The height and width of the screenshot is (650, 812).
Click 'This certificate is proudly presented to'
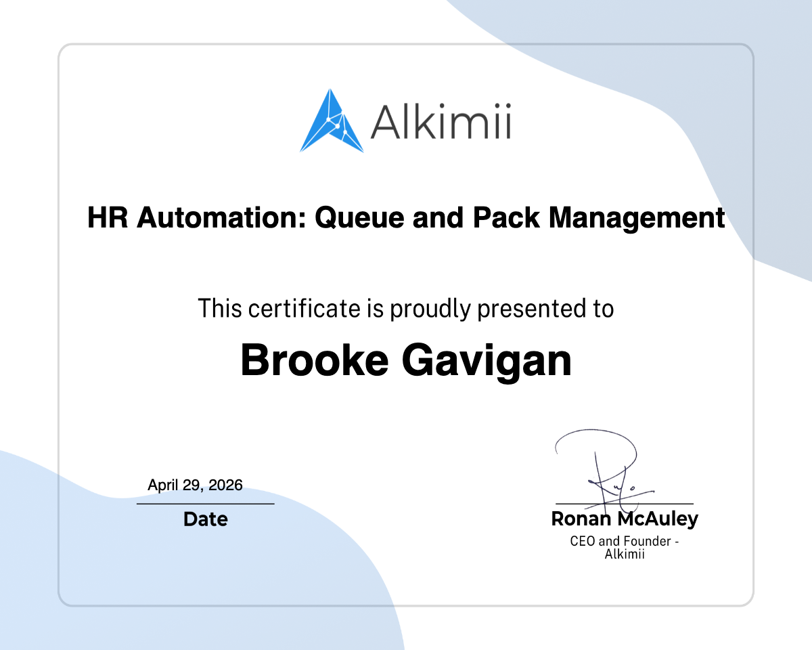[406, 309]
